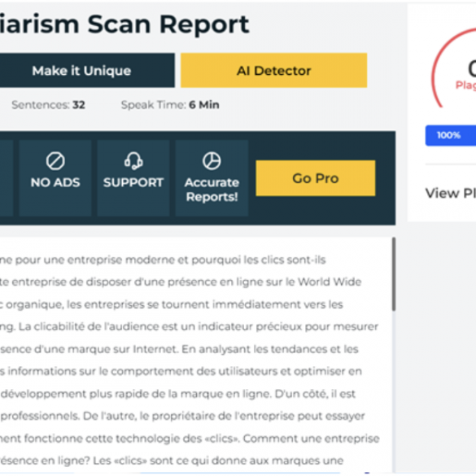This screenshot has height=476, width=476.
Task: Click the blue 100% progress bar
Action: (x=451, y=135)
